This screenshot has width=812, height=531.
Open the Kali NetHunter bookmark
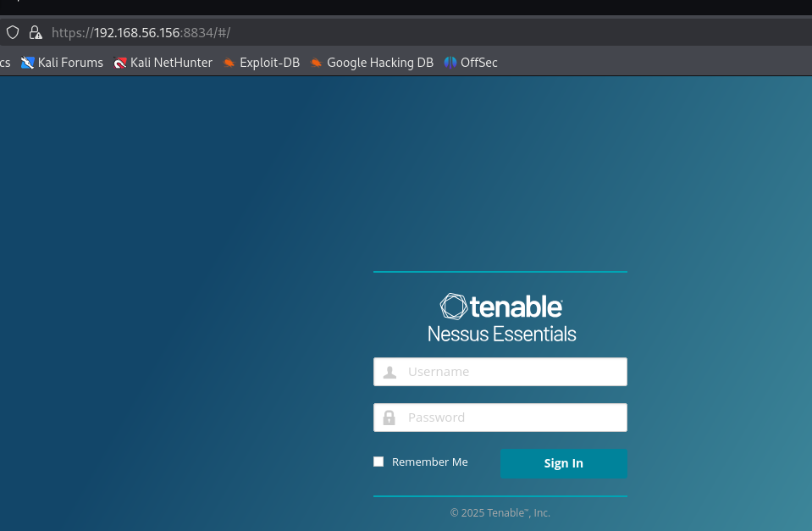point(163,63)
